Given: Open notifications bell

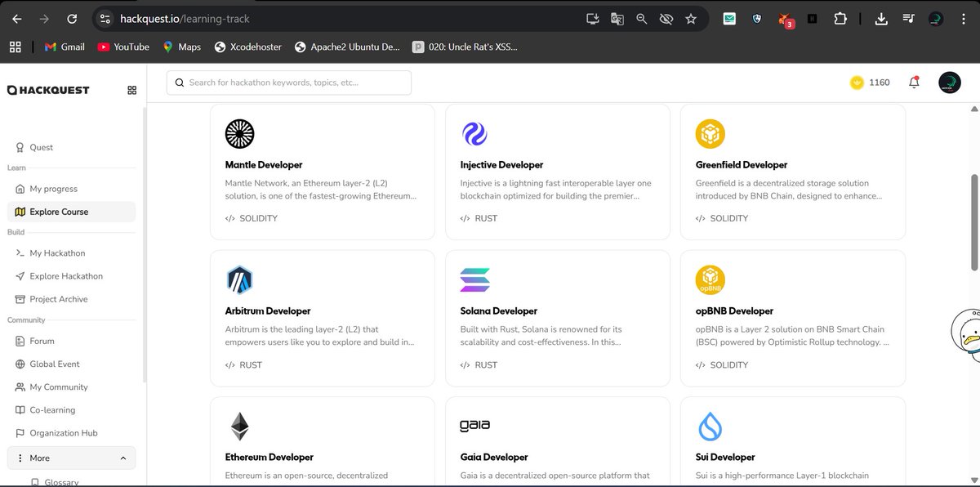Looking at the screenshot, I should (914, 83).
